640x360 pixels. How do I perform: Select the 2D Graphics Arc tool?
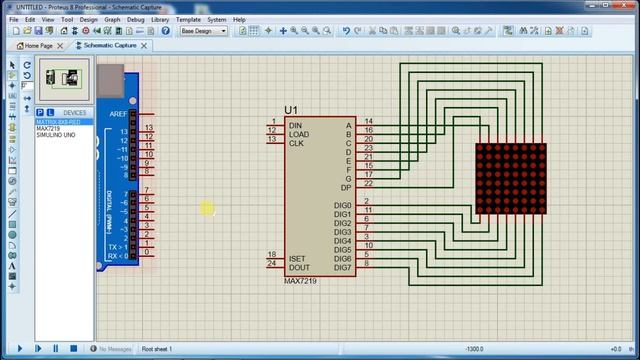click(12, 245)
